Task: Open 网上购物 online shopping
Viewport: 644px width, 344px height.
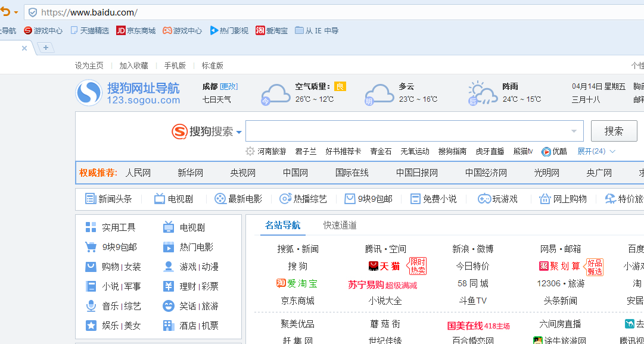Action: tap(562, 199)
